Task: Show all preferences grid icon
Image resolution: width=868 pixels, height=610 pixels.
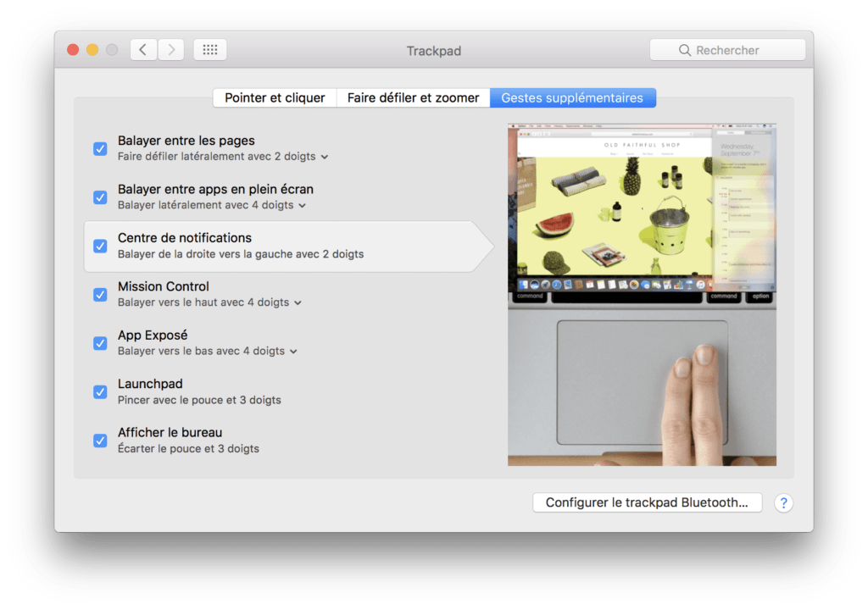Action: pyautogui.click(x=210, y=50)
